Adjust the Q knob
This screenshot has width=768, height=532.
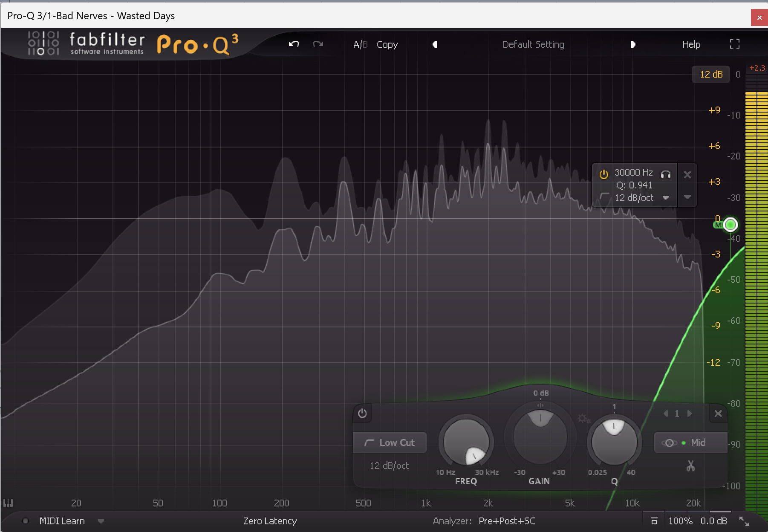(614, 442)
